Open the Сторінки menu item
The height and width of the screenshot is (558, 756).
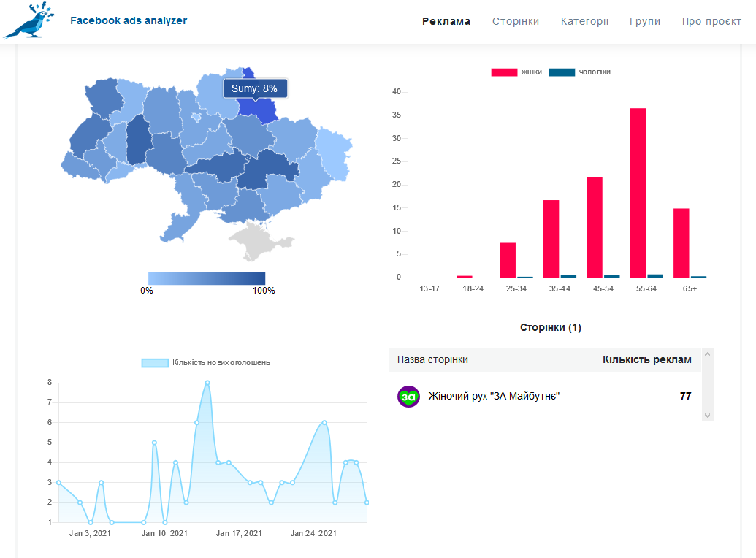[516, 21]
